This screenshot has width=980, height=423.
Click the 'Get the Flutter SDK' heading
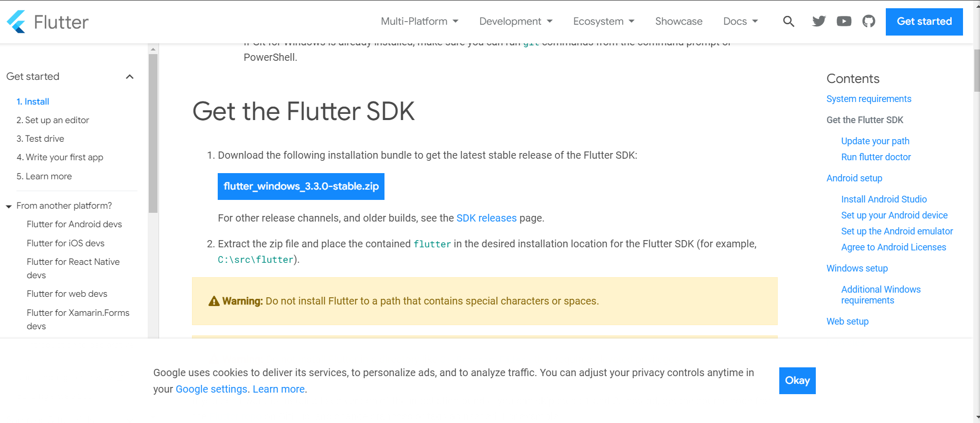click(x=304, y=111)
